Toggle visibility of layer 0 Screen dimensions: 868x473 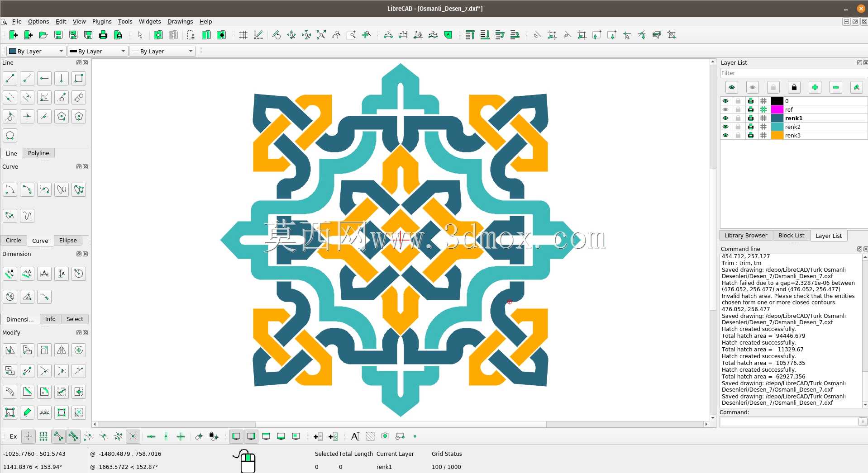[x=725, y=101]
